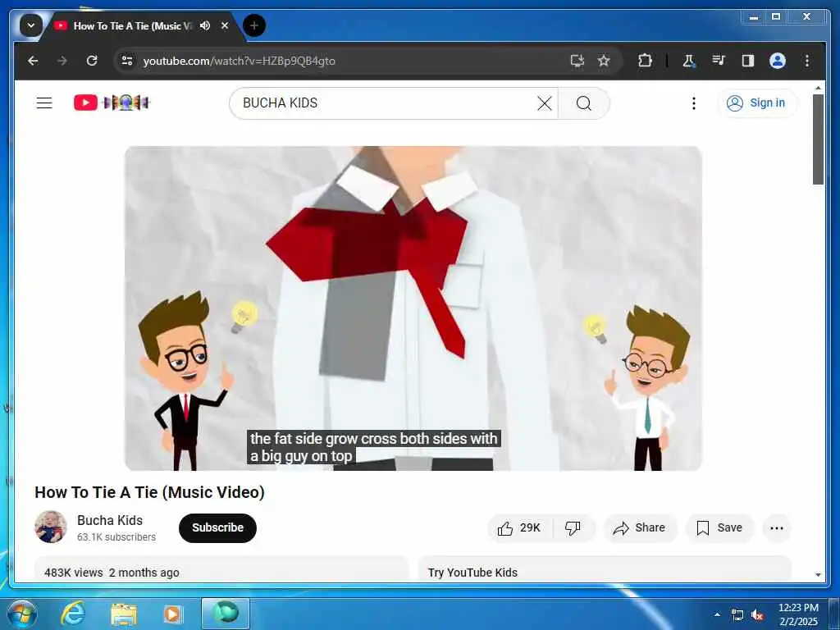Screen dimensions: 840x630
Task: Open the YouTube hamburger guide menu
Action: click(44, 103)
